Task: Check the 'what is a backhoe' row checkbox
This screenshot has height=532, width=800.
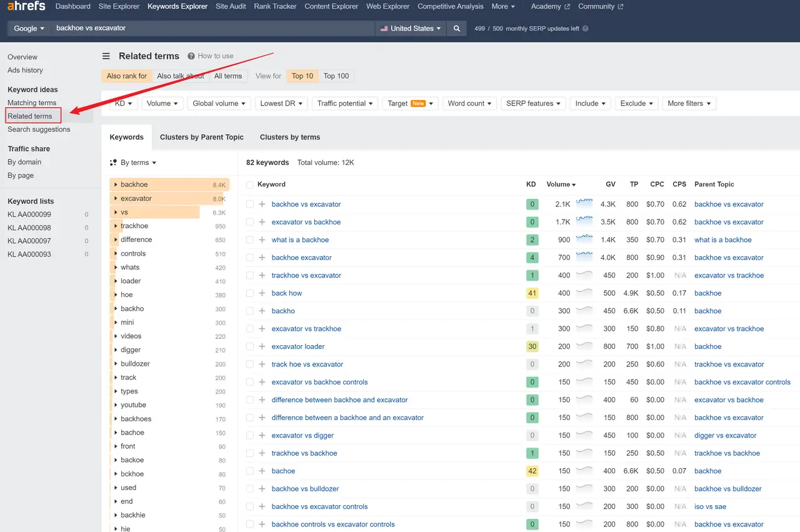Action: point(250,240)
